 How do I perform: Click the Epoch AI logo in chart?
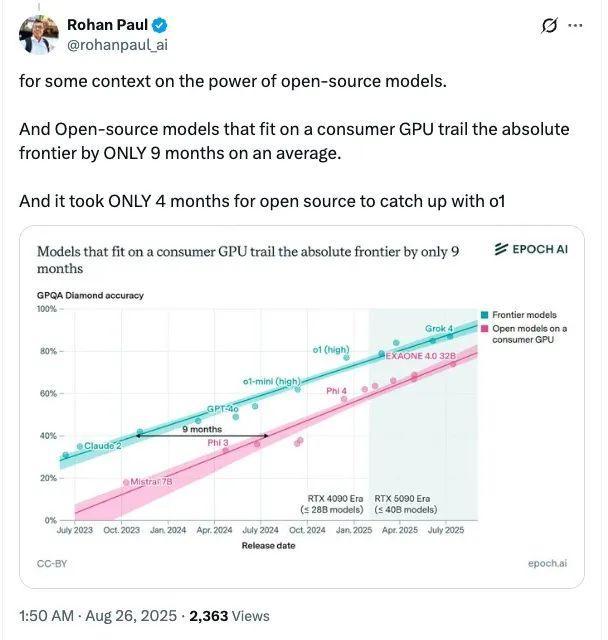(531, 249)
